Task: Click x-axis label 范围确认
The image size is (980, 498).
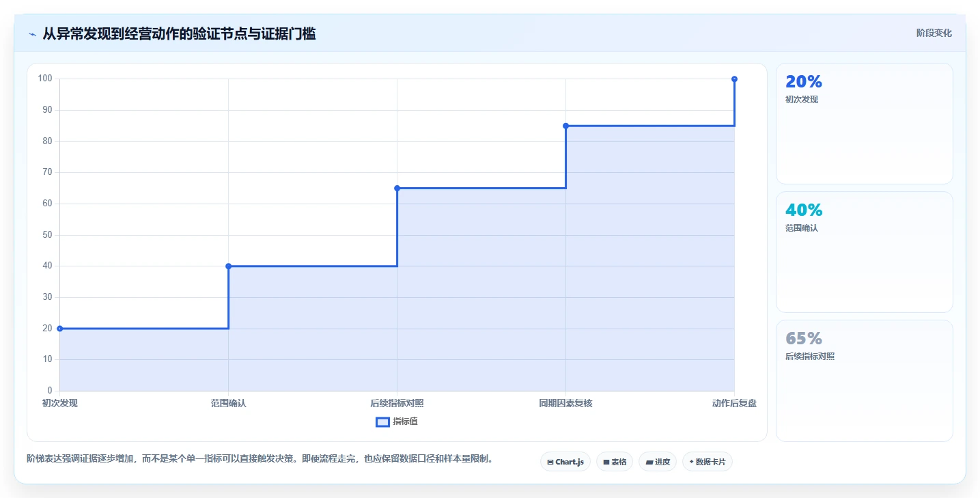Action: 228,403
